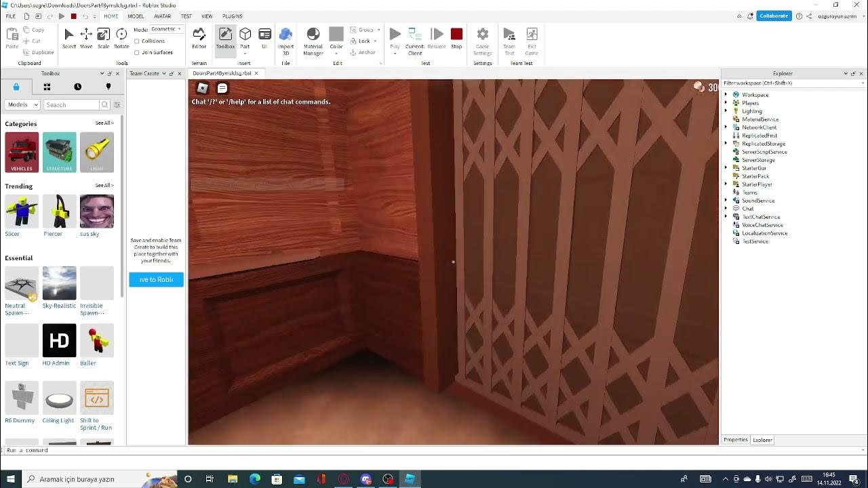Screen dimensions: 868x488
Task: Open Toolbox search filter options
Action: [117, 104]
